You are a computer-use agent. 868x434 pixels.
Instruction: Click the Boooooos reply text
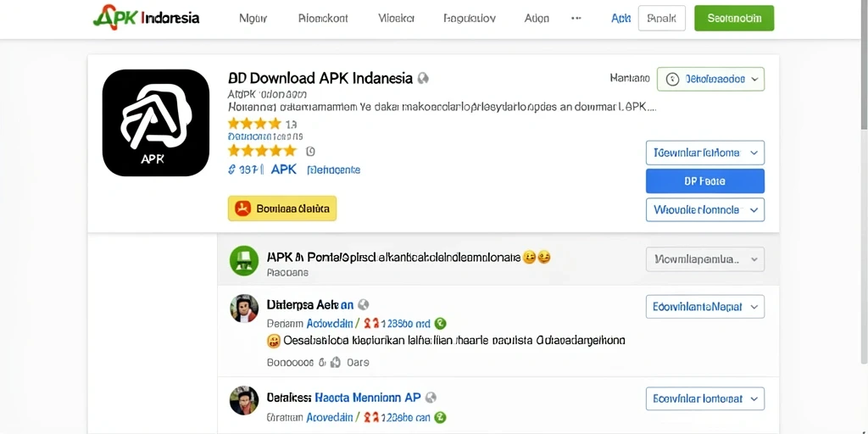(x=291, y=363)
